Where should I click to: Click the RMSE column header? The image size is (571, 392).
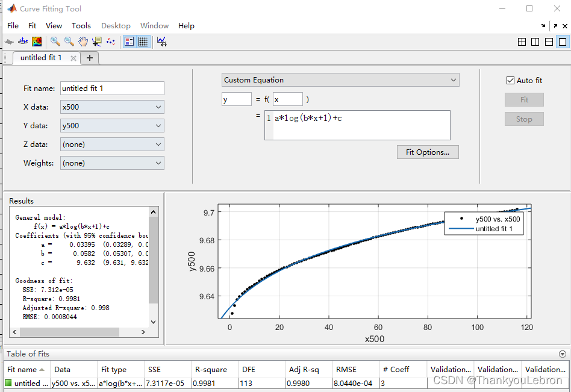coord(356,370)
